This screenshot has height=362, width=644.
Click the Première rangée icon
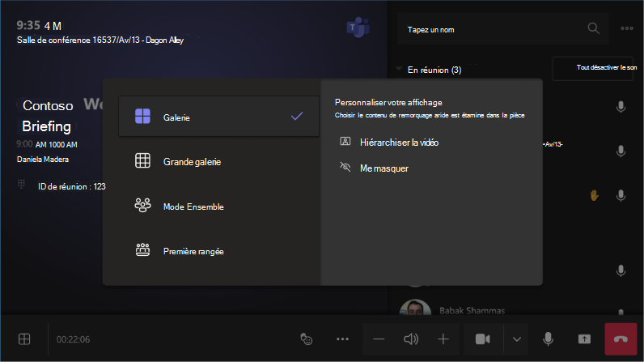click(x=142, y=249)
